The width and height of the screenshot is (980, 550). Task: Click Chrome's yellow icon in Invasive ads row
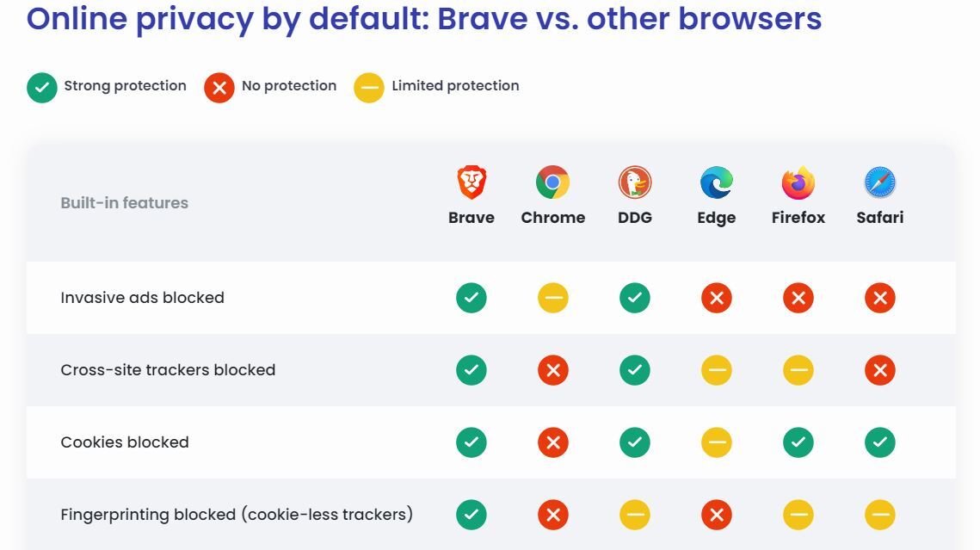[552, 298]
